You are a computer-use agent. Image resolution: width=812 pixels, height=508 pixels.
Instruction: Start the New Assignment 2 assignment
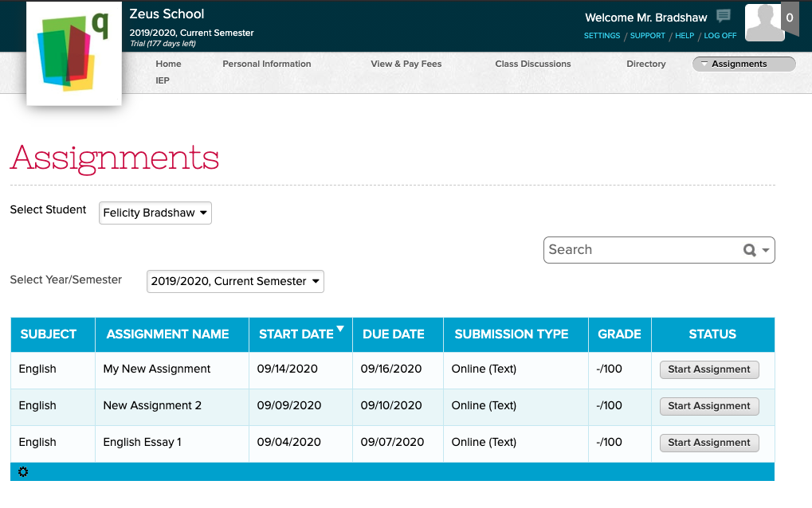pyautogui.click(x=709, y=406)
